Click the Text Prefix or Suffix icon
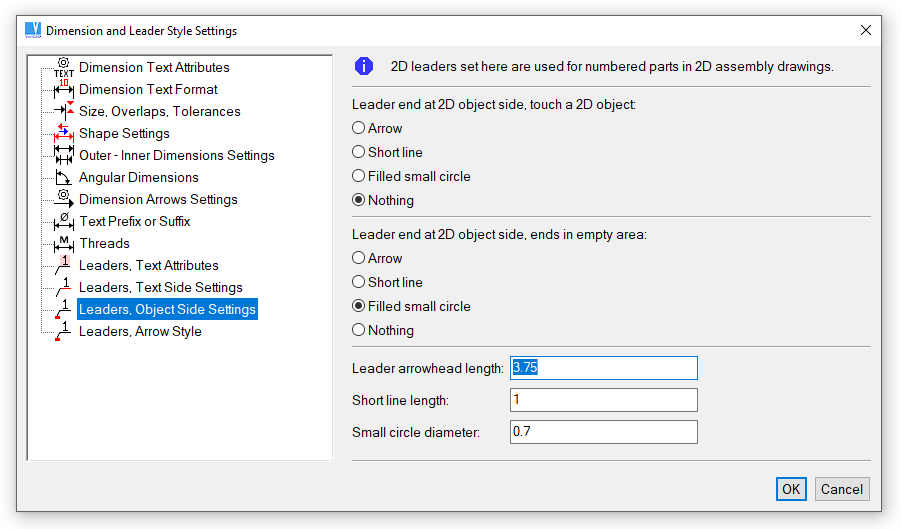Viewport: 901px width, 529px height. (x=64, y=222)
